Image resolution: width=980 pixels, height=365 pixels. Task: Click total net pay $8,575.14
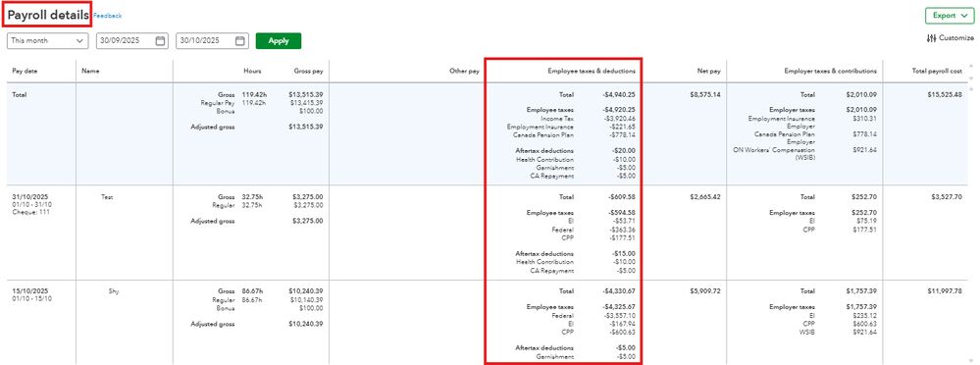(705, 94)
